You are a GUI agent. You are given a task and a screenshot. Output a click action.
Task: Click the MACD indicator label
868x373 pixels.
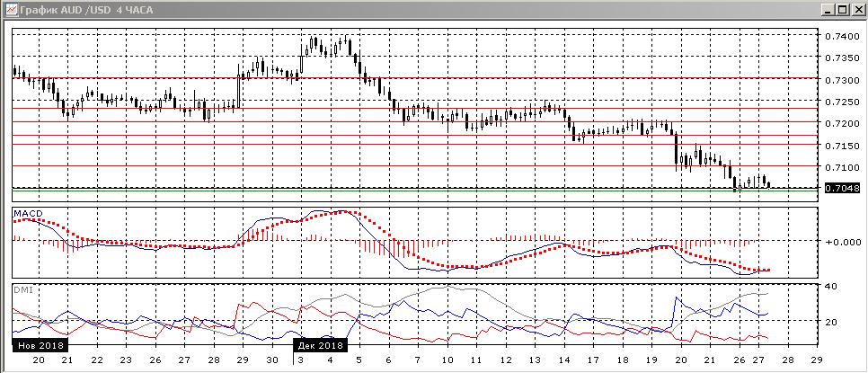pos(27,213)
